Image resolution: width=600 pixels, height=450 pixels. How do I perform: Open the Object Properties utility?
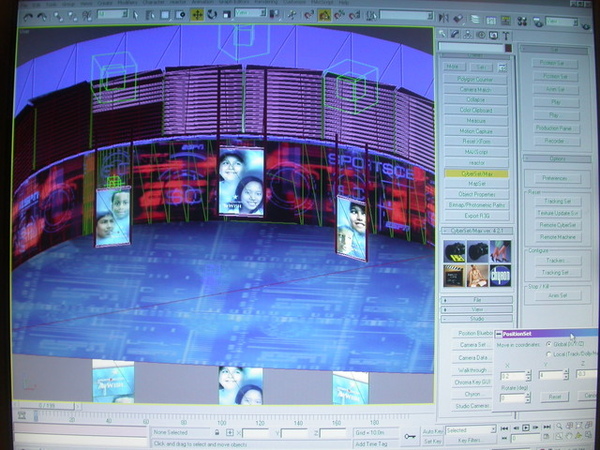pos(477,194)
